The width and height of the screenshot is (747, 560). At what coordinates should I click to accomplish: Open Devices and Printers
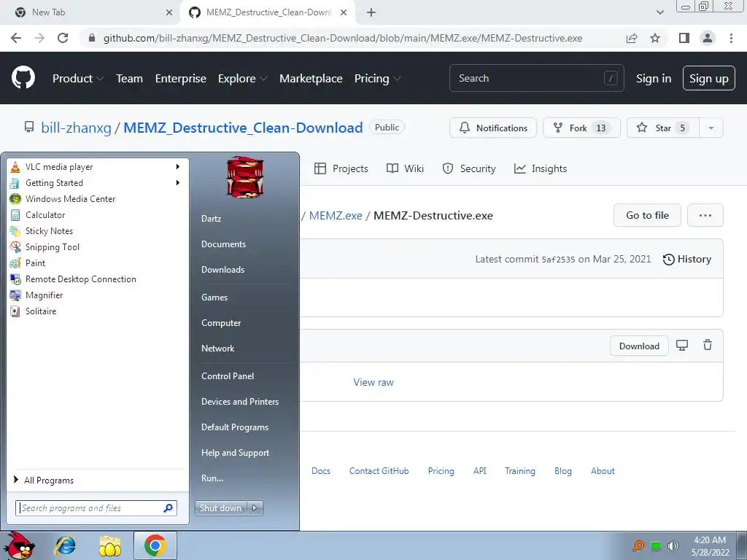tap(239, 402)
